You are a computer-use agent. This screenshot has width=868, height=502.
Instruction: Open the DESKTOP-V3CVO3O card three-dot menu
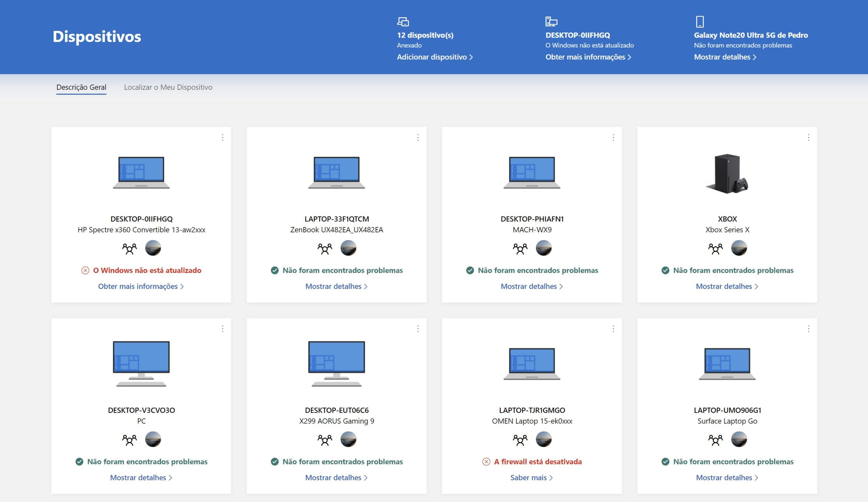(222, 329)
